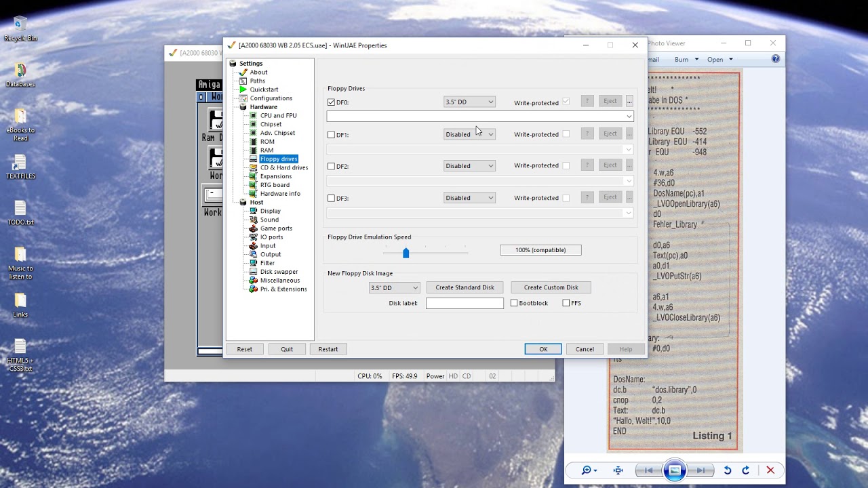Select Game ports in the tree
Screen dimensions: 868x488
(276, 228)
